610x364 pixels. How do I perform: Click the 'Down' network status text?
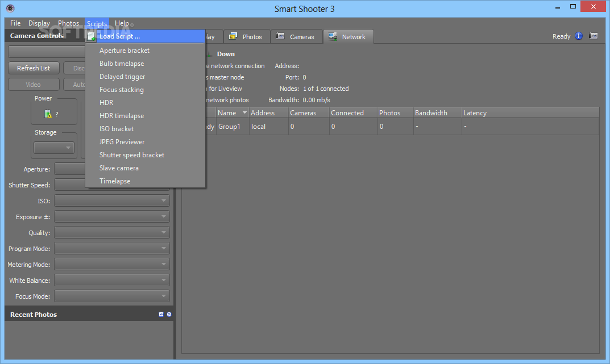[226, 54]
